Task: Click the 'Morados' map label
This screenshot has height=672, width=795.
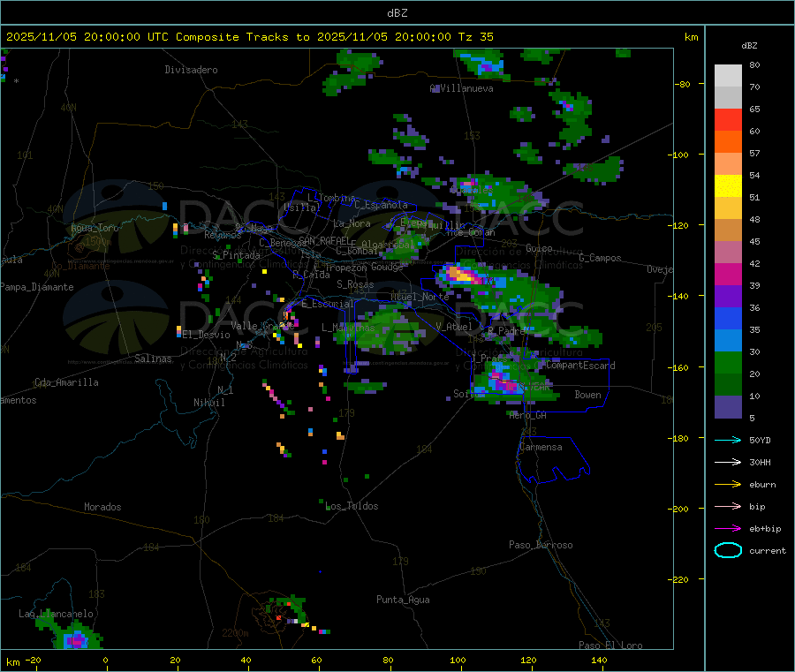Action: point(102,507)
